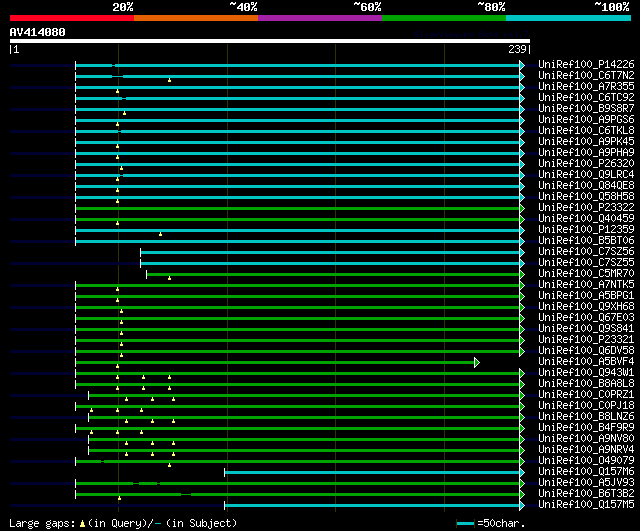Viewport: 640px width, 531px height.
Task: Open hit UniRef100_P14226
Action: click(x=586, y=64)
